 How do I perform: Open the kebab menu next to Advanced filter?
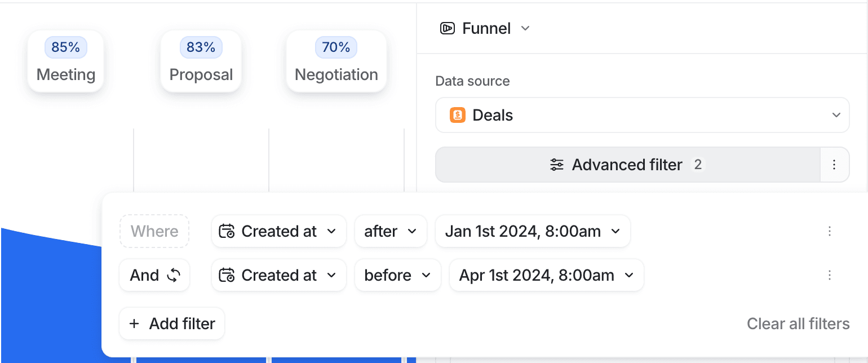pyautogui.click(x=834, y=165)
